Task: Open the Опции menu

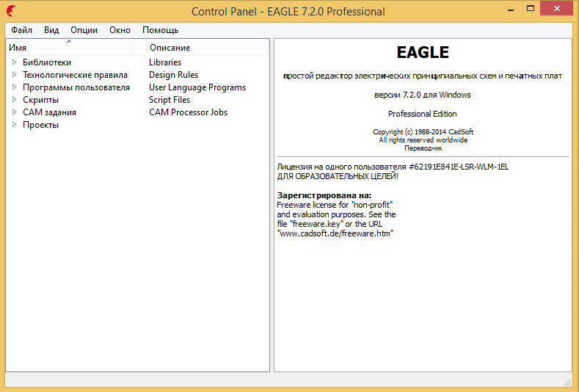Action: pos(84,30)
